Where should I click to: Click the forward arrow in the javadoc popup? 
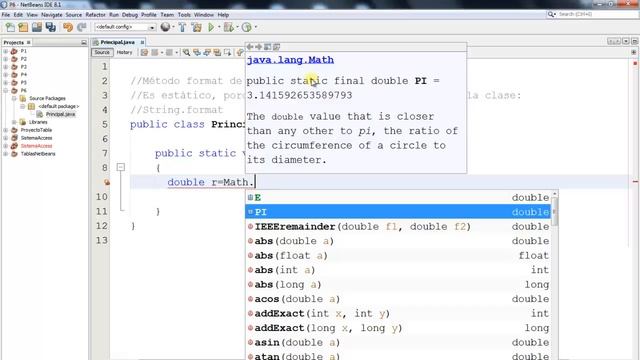(x=258, y=47)
